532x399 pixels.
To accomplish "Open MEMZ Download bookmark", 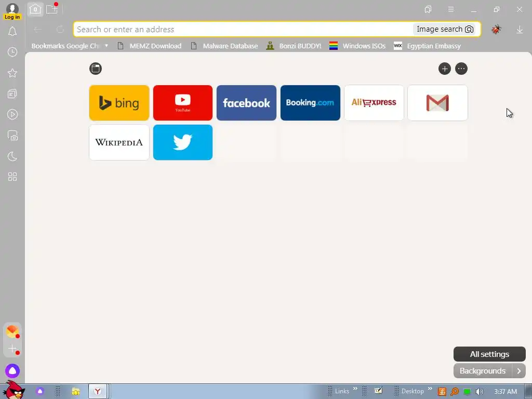I will click(150, 46).
